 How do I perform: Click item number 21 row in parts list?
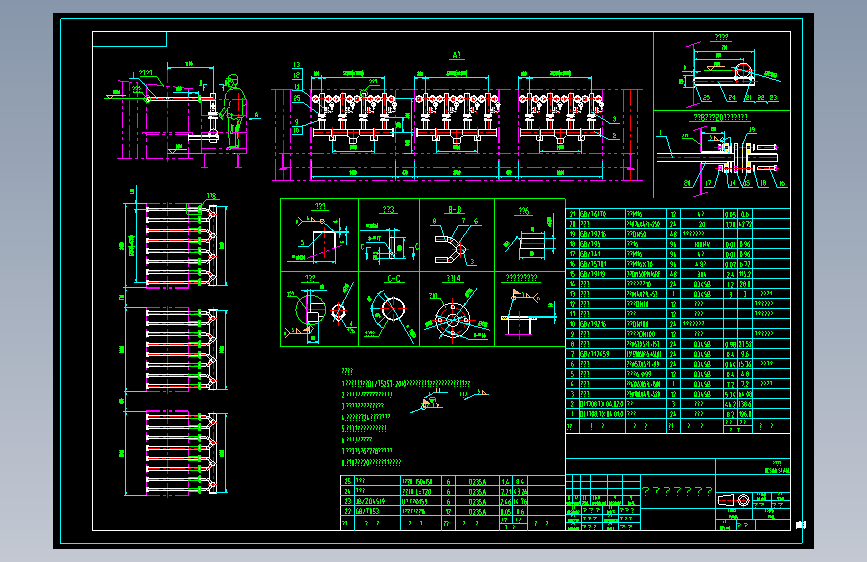(678, 214)
